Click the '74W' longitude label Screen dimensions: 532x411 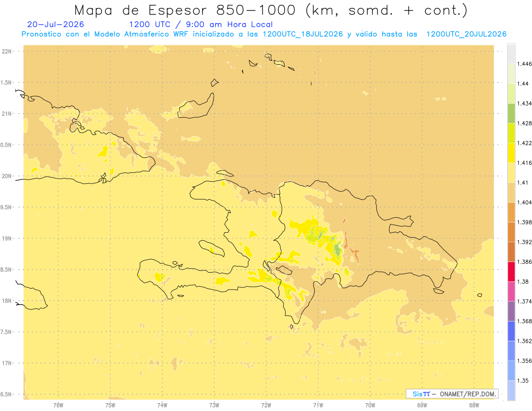pyautogui.click(x=162, y=405)
